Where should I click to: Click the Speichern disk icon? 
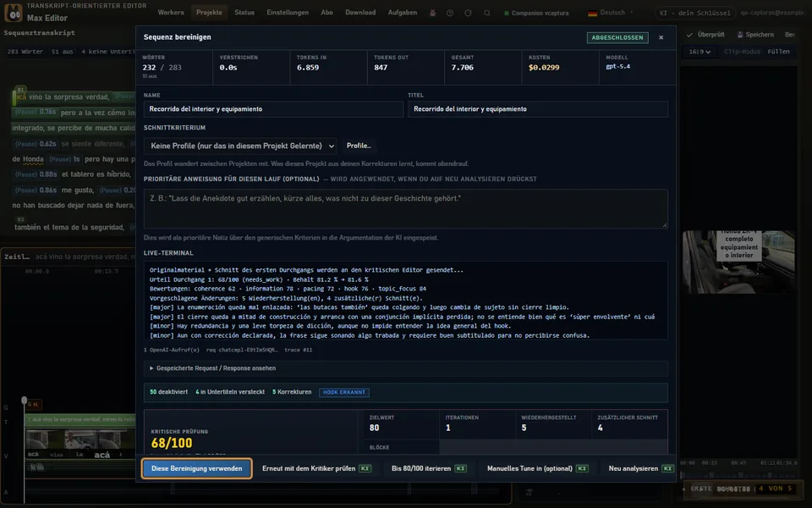(741, 35)
